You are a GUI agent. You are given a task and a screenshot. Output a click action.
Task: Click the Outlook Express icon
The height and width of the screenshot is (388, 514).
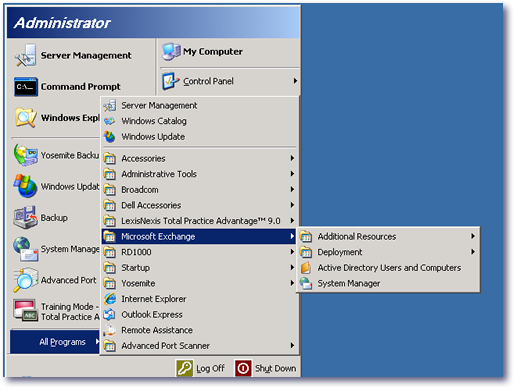point(110,314)
